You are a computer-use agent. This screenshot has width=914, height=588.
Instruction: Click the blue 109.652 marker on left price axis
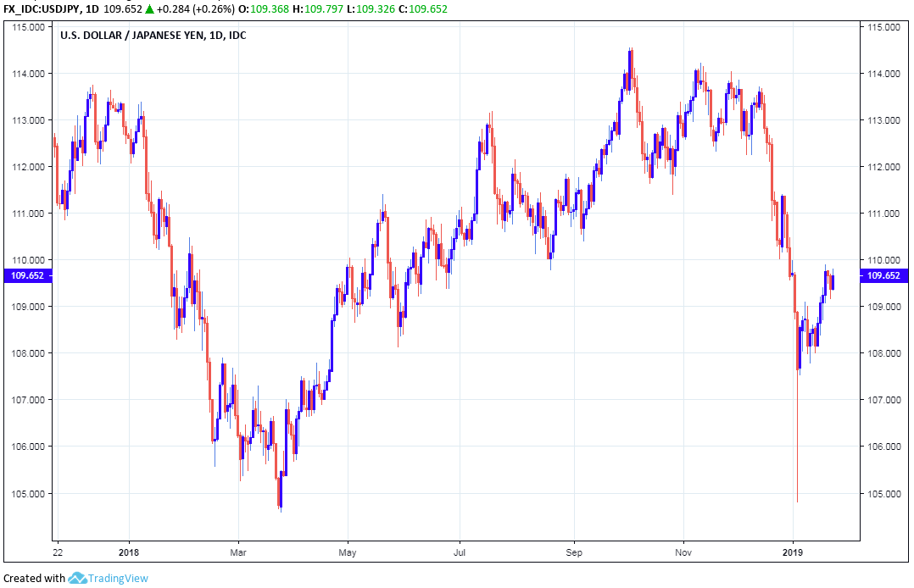[x=26, y=275]
